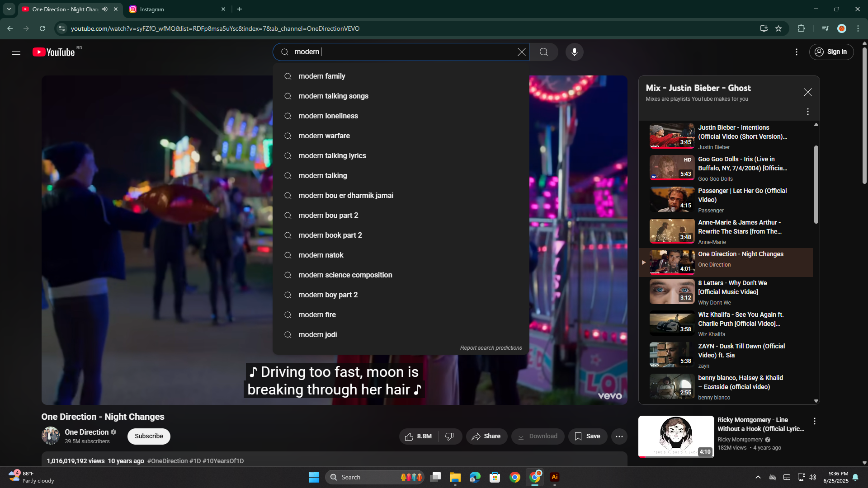The width and height of the screenshot is (868, 488).
Task: Click Report search predictions link
Action: [491, 348]
